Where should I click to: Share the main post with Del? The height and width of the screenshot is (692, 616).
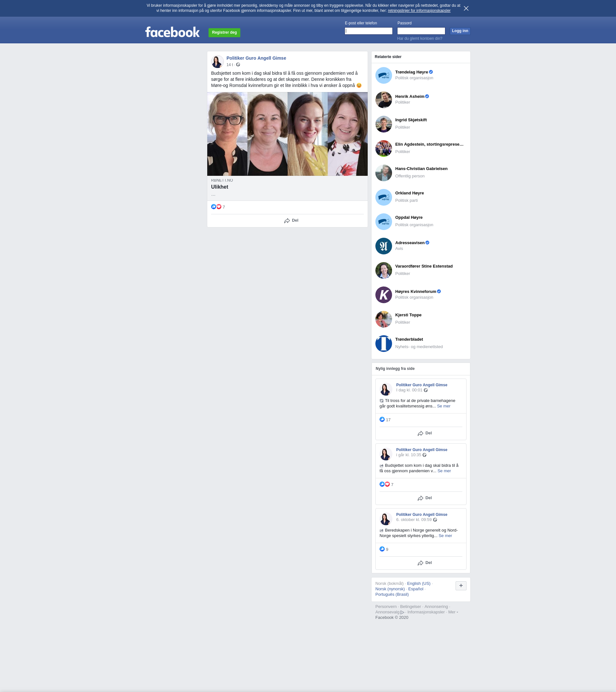291,220
